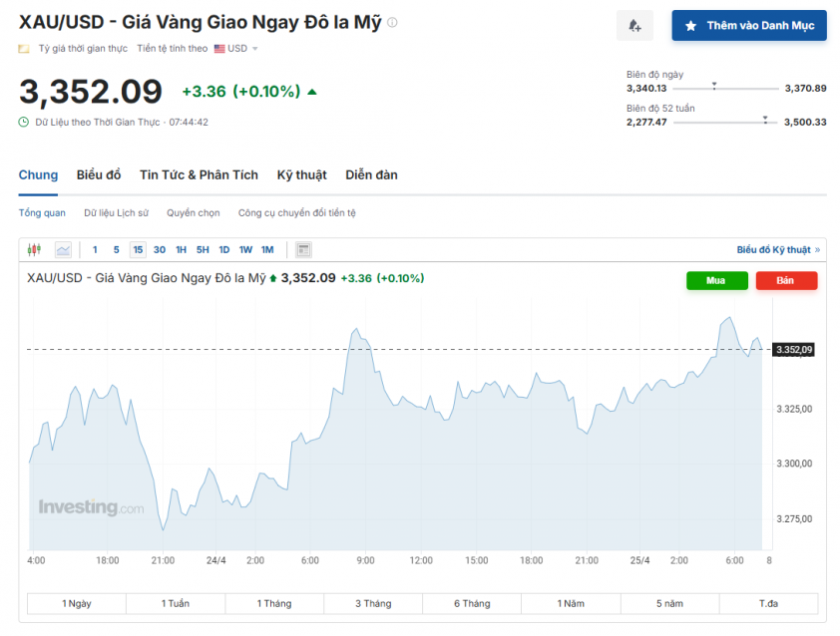Click the star icon in Thêm vào Danh Mục
Screen dimensions: 840x636
(x=690, y=26)
